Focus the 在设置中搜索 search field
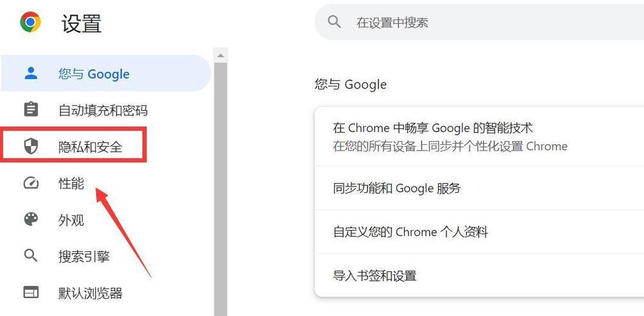 pyautogui.click(x=479, y=22)
